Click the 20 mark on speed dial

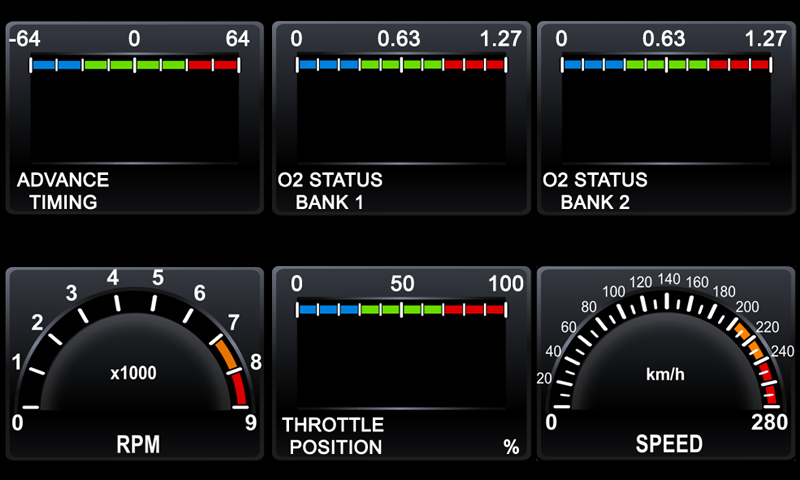coord(544,378)
